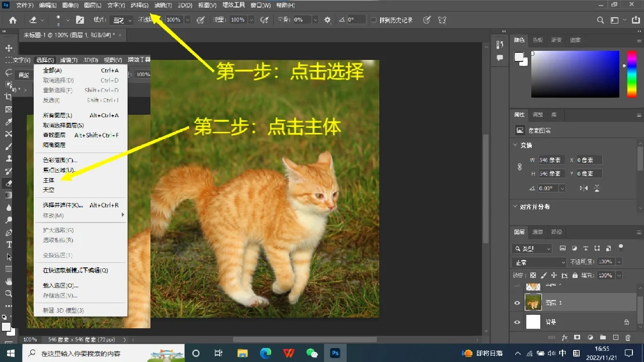Screen dimensions: 644x362
Task: Choose the Horizontal Type tool
Action: tap(9, 245)
